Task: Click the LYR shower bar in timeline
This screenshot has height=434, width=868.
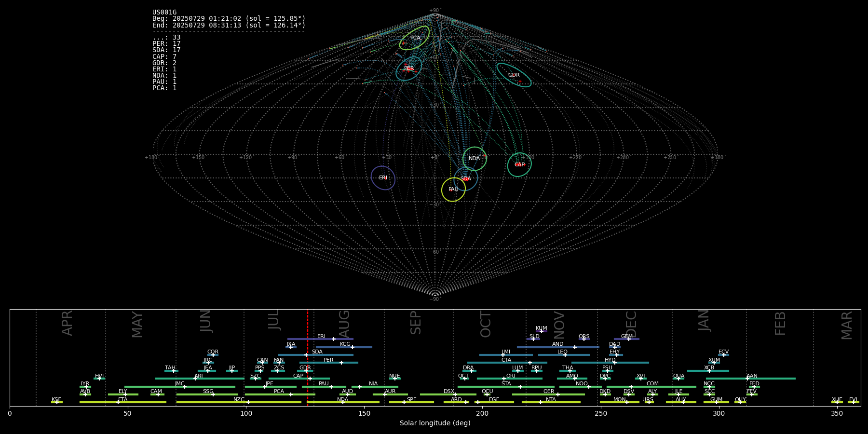Action: [85, 386]
